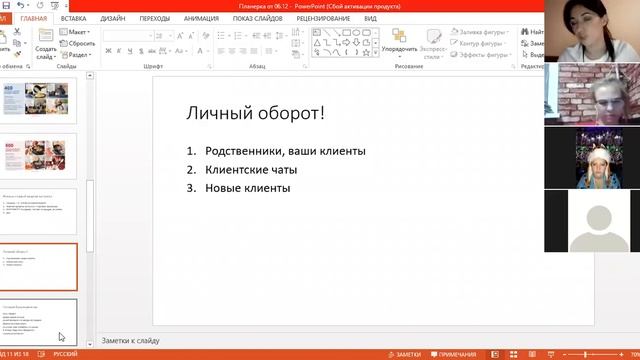Redo the last action in the title bar

tap(40, 6)
